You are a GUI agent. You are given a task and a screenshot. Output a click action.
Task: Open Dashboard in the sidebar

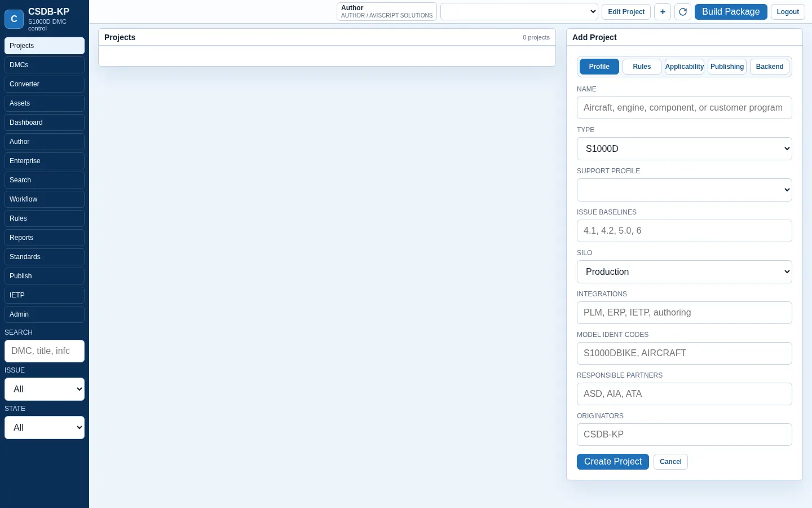coord(45,122)
